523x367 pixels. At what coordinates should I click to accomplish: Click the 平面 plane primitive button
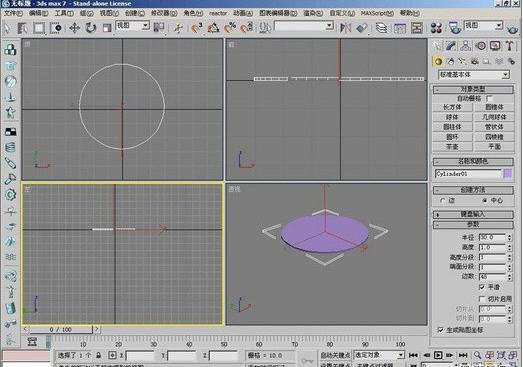pyautogui.click(x=494, y=147)
